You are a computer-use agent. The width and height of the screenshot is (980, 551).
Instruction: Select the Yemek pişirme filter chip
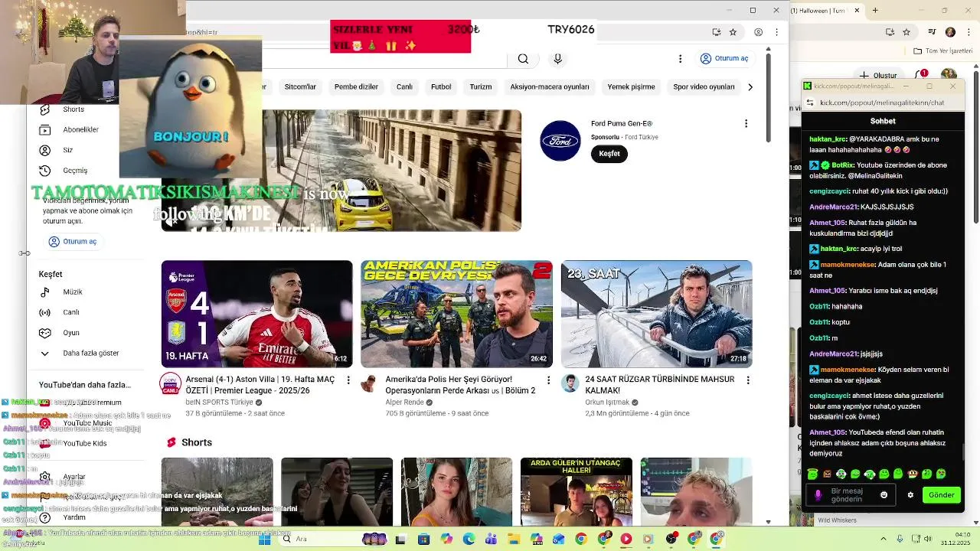point(631,86)
